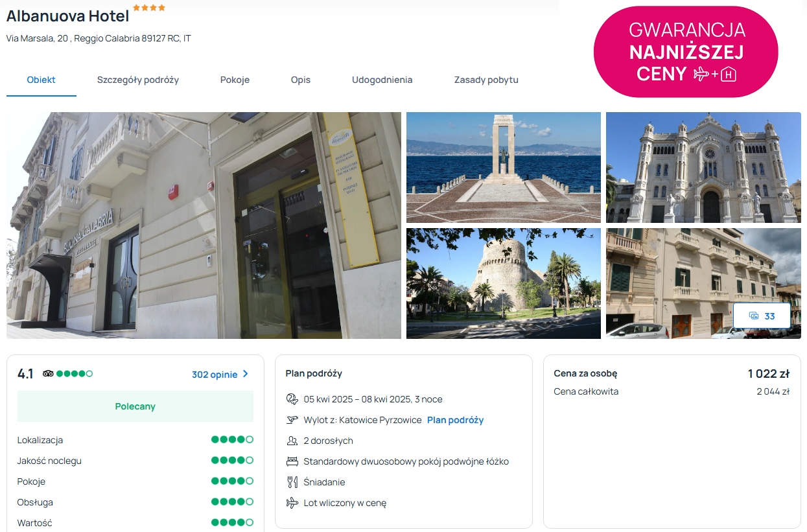Switch to the Pokoje tab
Image resolution: width=807 pixels, height=532 pixels.
pyautogui.click(x=235, y=80)
